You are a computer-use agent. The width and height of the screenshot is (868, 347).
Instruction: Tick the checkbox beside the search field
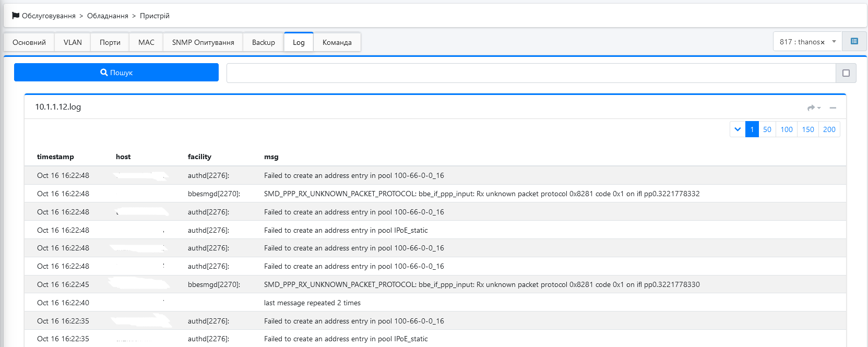tap(846, 73)
